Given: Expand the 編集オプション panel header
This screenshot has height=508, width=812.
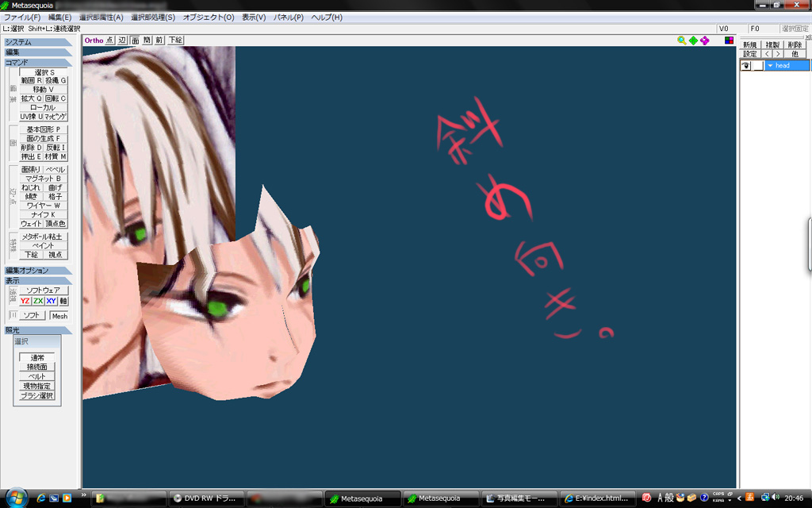Looking at the screenshot, I should 38,271.
